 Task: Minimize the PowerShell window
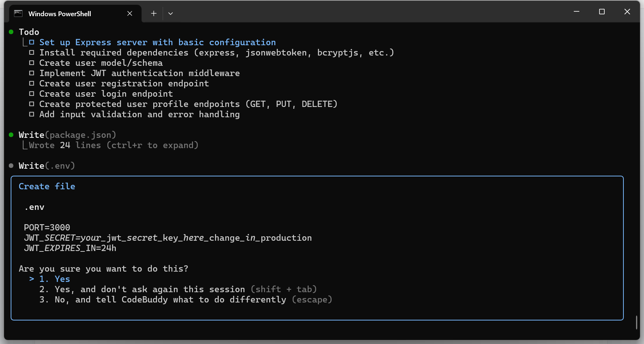pos(576,12)
